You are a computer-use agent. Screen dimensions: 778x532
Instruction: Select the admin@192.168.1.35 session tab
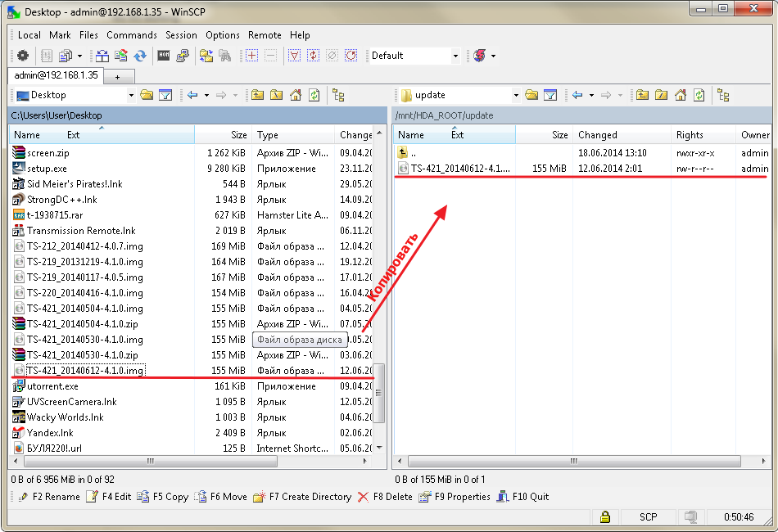click(x=56, y=75)
